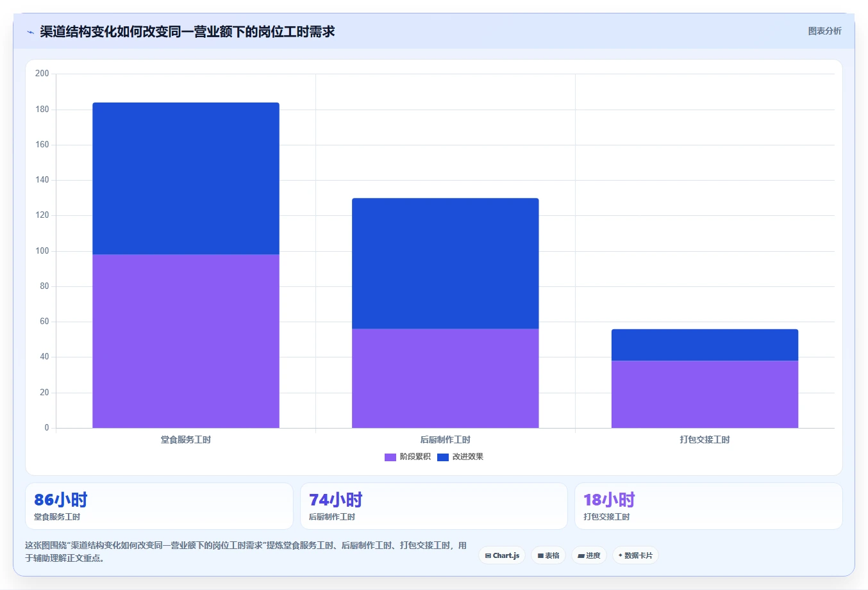Click the 堂食服务工时 x-axis label
This screenshot has width=868, height=590.
point(186,439)
